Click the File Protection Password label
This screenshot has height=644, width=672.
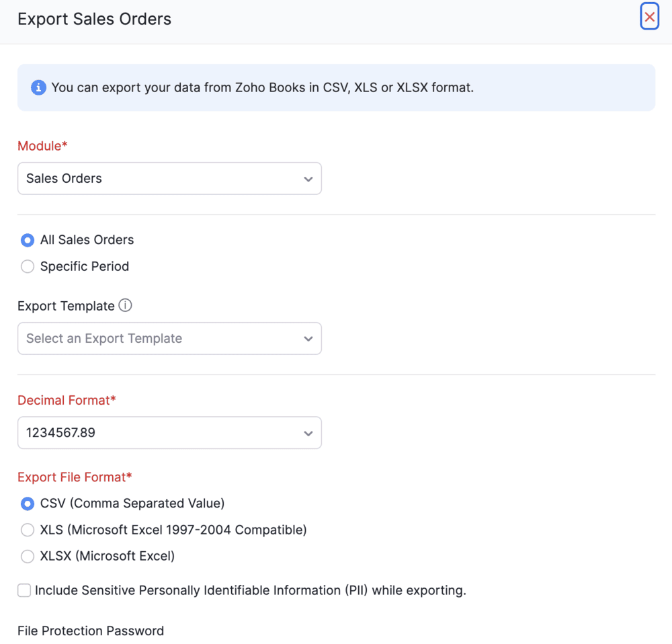(x=90, y=631)
